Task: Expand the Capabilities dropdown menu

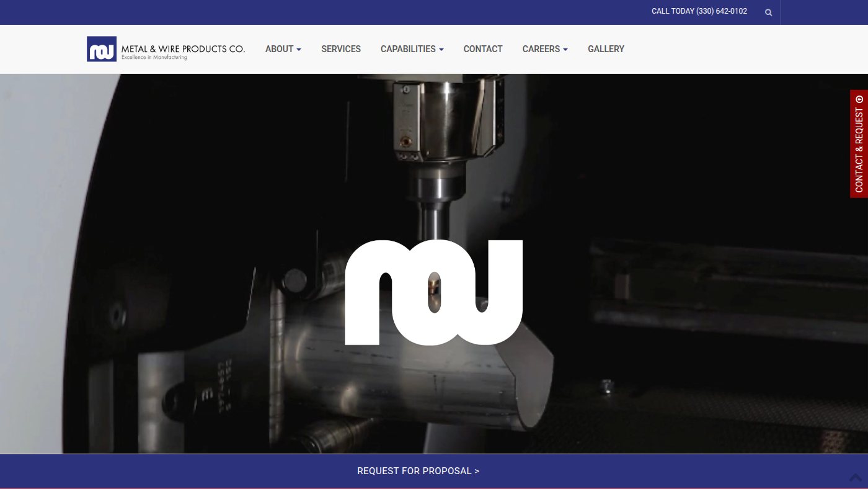Action: tap(412, 49)
